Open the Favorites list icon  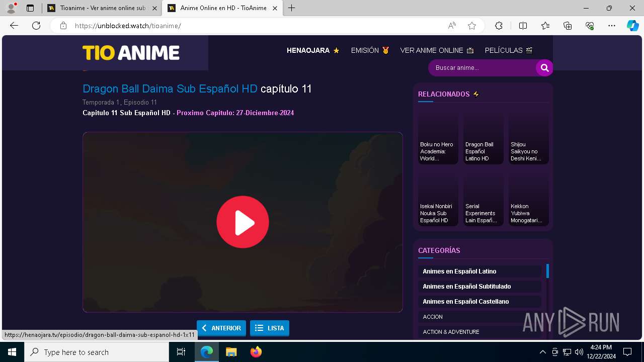[x=545, y=26]
